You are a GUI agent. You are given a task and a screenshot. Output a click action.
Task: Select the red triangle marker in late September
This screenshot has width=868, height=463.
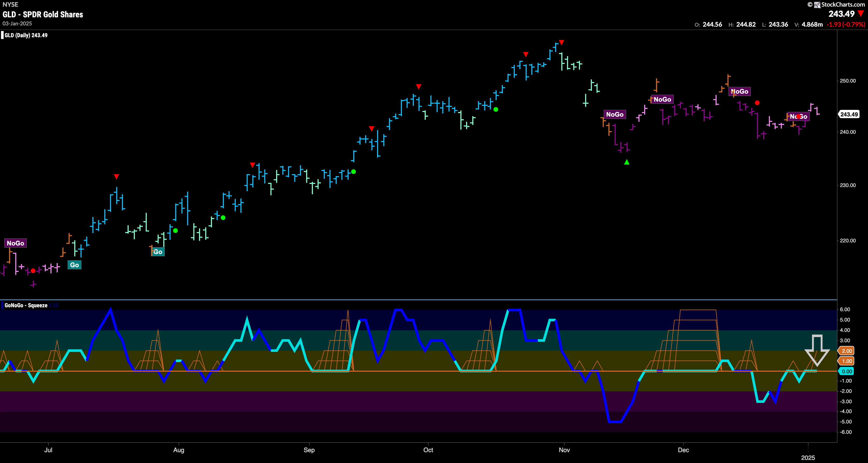point(418,87)
